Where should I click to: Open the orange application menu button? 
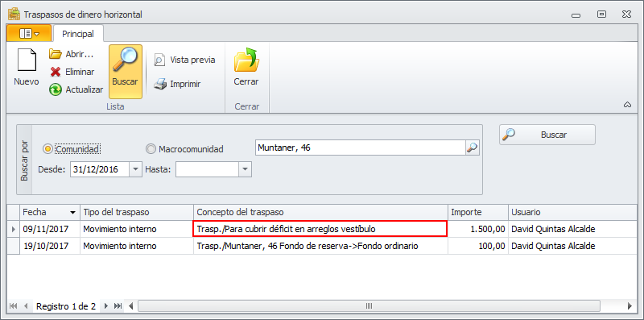[29, 33]
